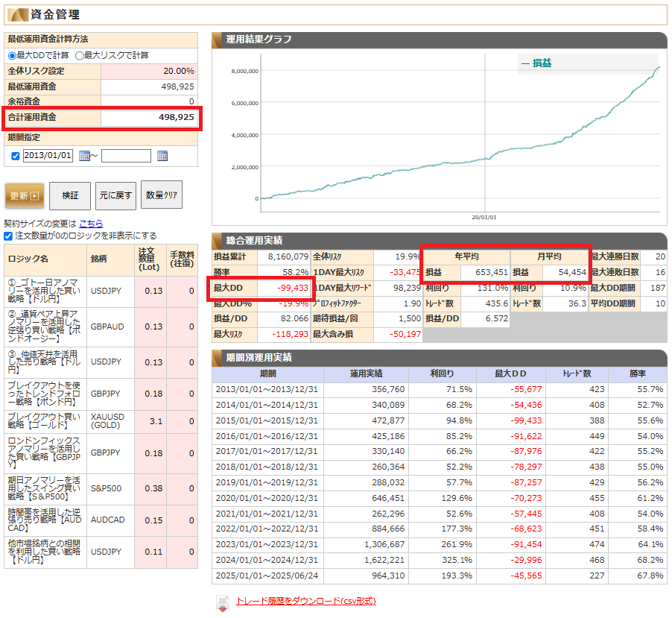The width and height of the screenshot is (672, 618).
Task: Select the 最大リスクで計算 radio button
Action: tap(79, 56)
